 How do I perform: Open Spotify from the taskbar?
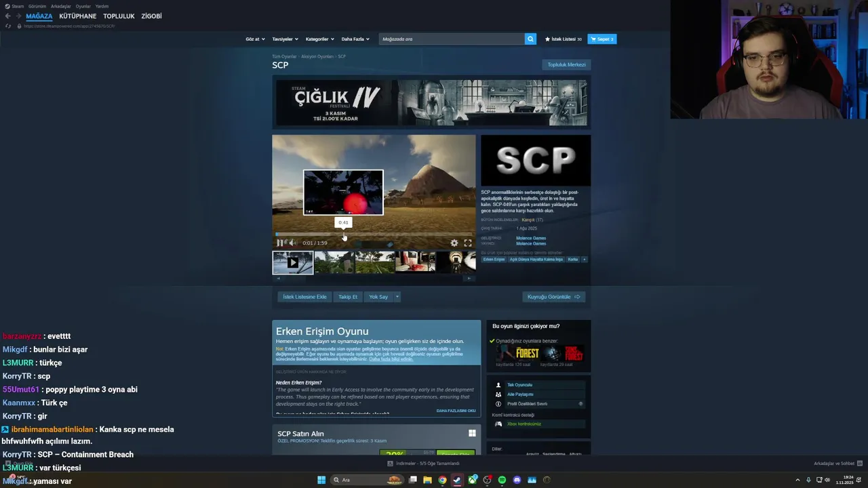502,480
